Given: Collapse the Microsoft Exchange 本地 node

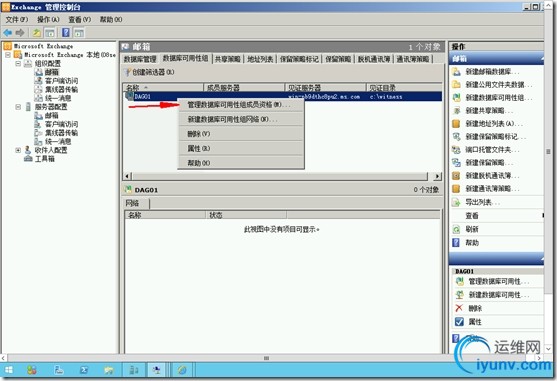Looking at the screenshot, I should click(7, 55).
